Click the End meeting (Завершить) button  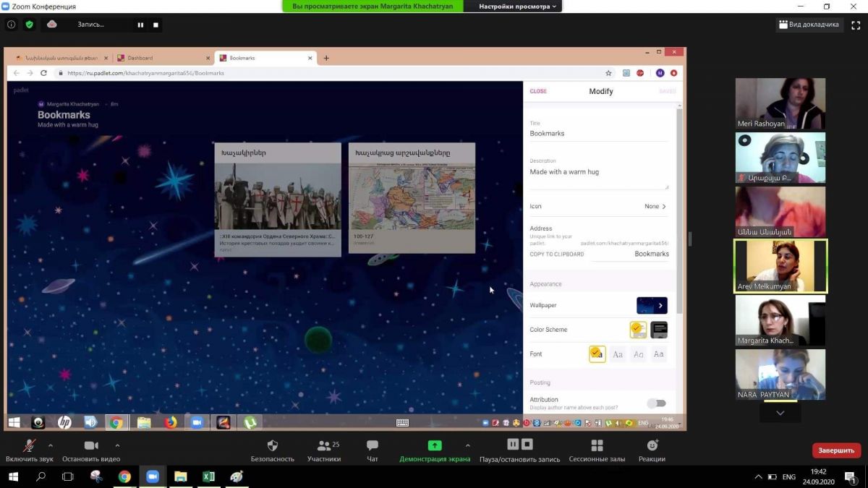pos(835,450)
